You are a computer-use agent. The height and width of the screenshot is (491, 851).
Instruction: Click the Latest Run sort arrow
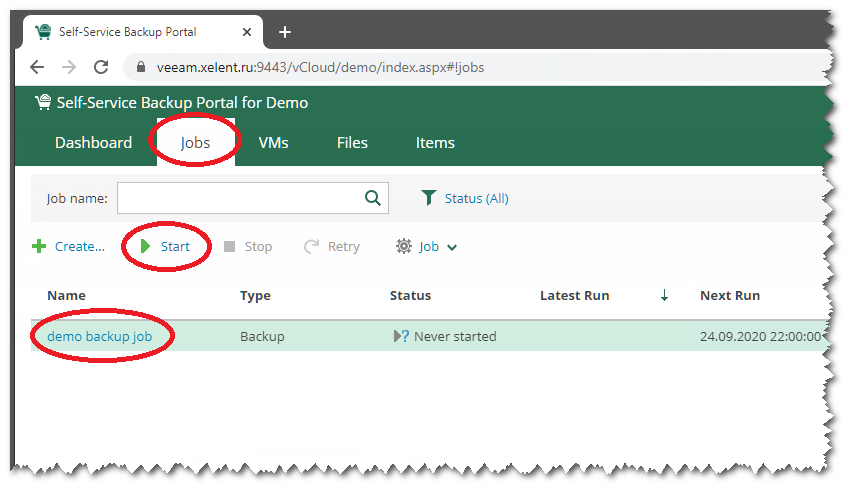click(x=664, y=296)
